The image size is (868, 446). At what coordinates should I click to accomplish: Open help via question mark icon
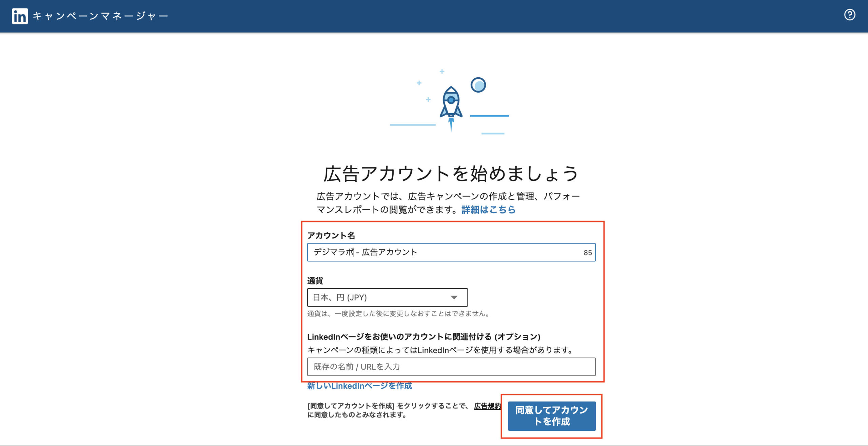tap(849, 15)
